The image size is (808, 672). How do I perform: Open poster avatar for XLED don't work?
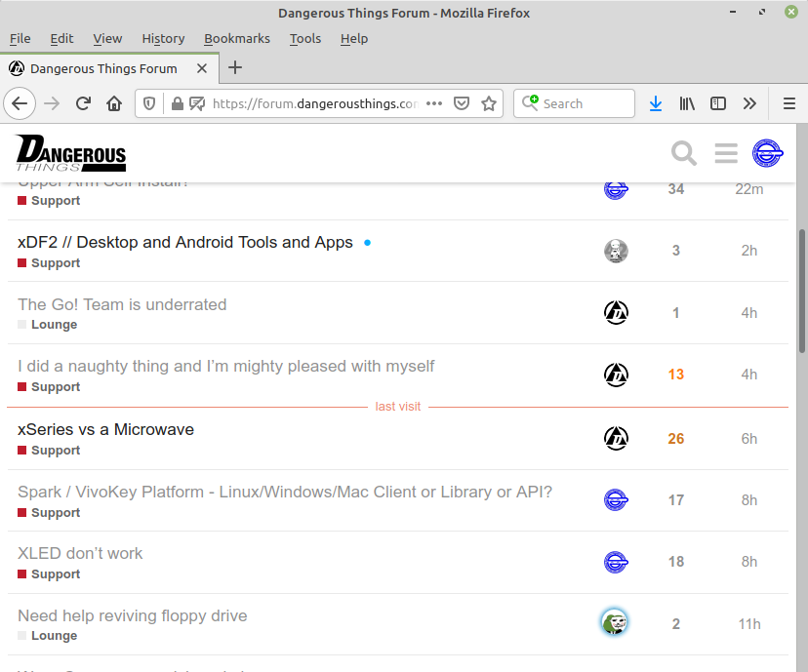616,562
